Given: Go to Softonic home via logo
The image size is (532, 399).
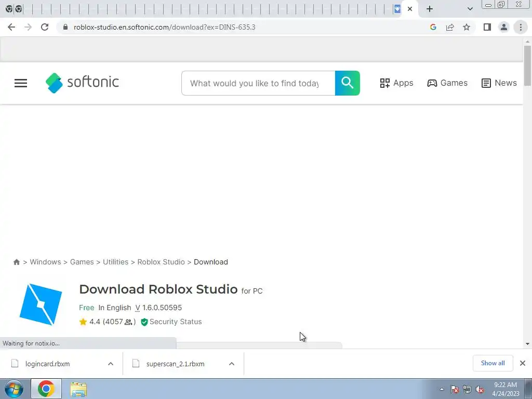Looking at the screenshot, I should [82, 83].
